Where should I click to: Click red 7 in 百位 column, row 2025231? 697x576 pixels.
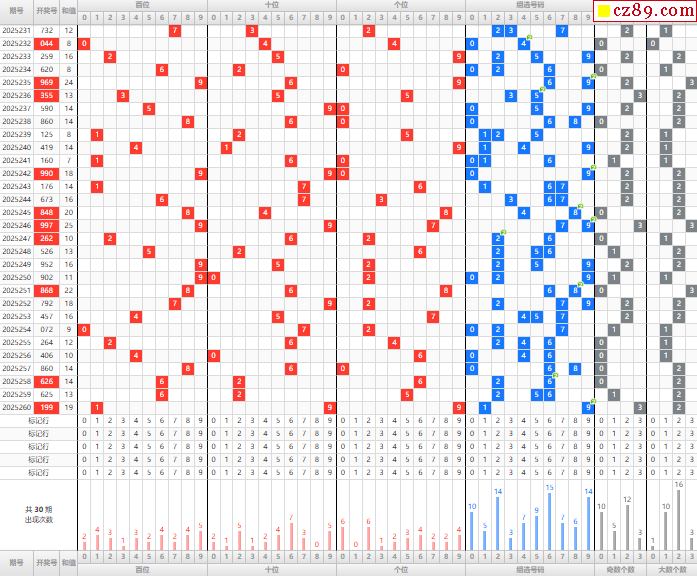[x=175, y=31]
